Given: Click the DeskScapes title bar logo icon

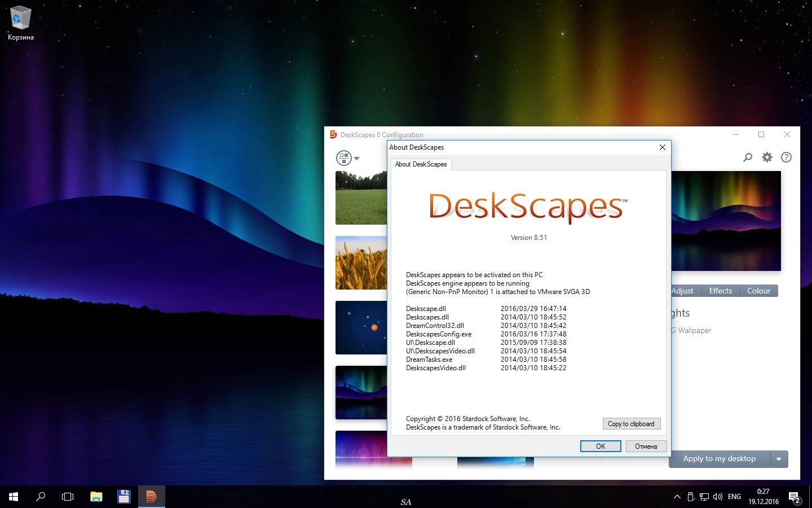Looking at the screenshot, I should coord(333,134).
